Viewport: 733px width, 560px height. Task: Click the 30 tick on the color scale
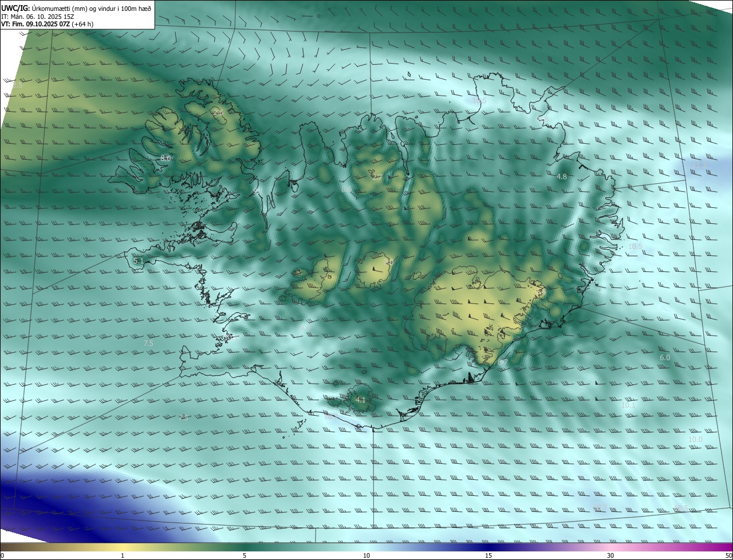click(x=610, y=555)
